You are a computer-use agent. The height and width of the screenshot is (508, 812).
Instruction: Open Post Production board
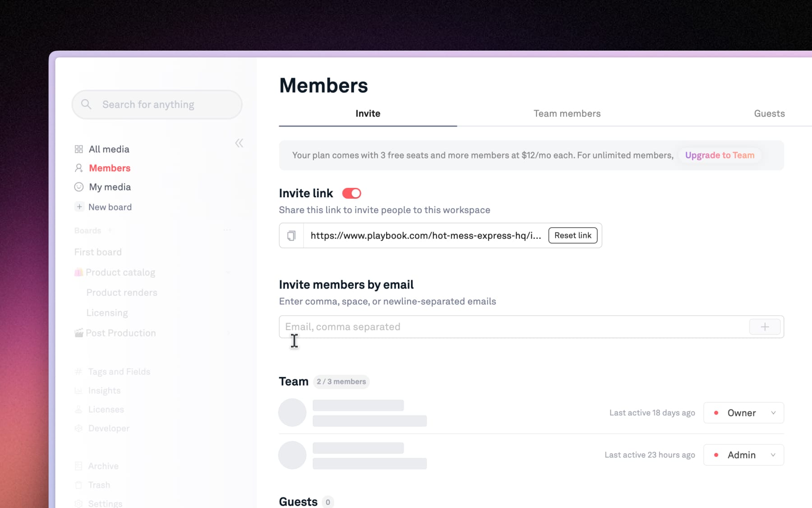pyautogui.click(x=121, y=333)
